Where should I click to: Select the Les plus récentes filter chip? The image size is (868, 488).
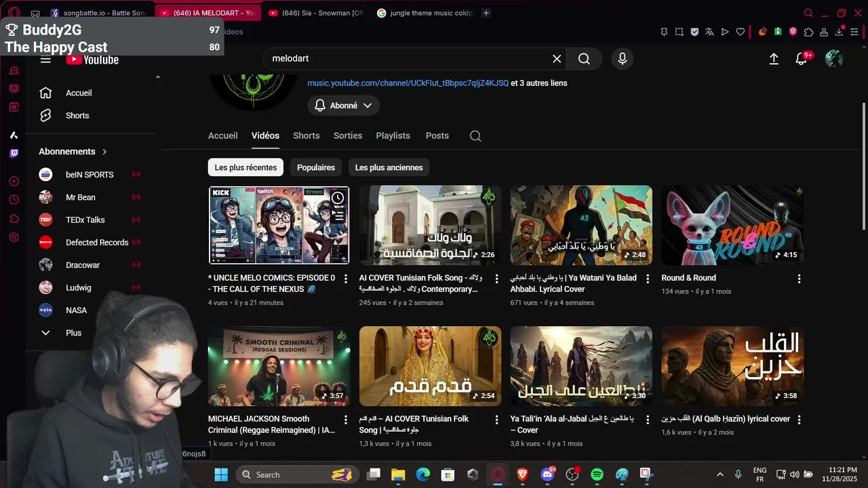[245, 167]
